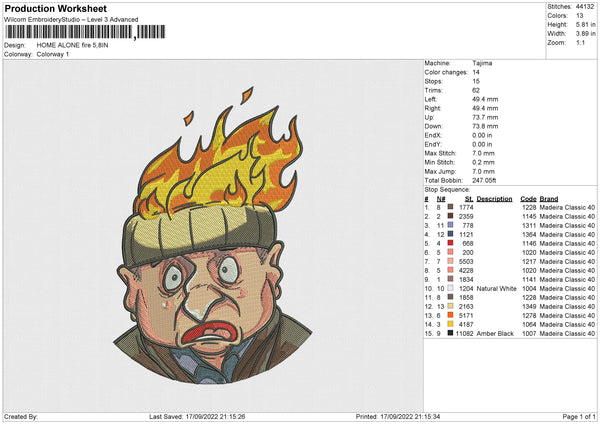Image resolution: width=600 pixels, height=424 pixels.
Task: Pick the lavender swatch beside 778 stitches
Action: coord(450,225)
